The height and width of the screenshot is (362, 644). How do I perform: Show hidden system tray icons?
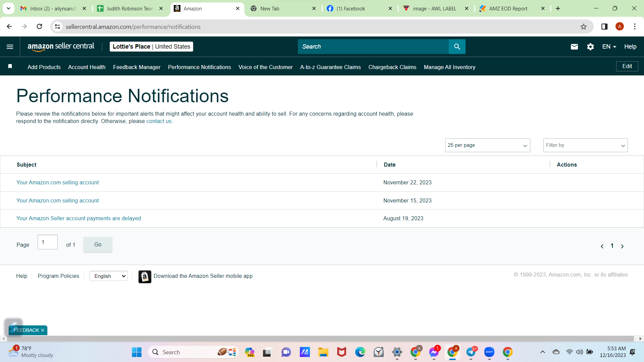tap(542, 352)
